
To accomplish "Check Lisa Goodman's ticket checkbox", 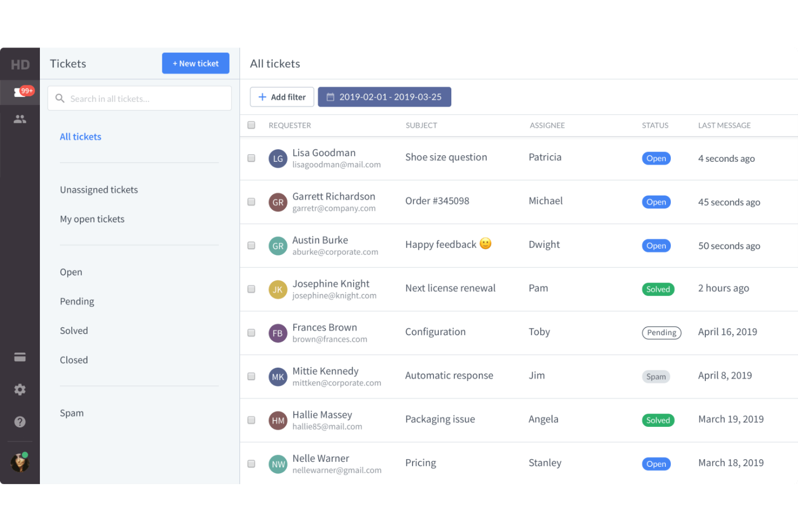I will 251,158.
